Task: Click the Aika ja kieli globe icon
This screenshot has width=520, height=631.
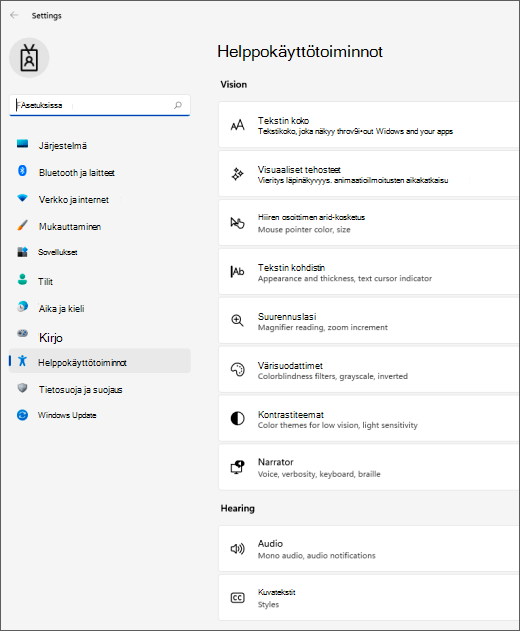Action: pyautogui.click(x=23, y=307)
